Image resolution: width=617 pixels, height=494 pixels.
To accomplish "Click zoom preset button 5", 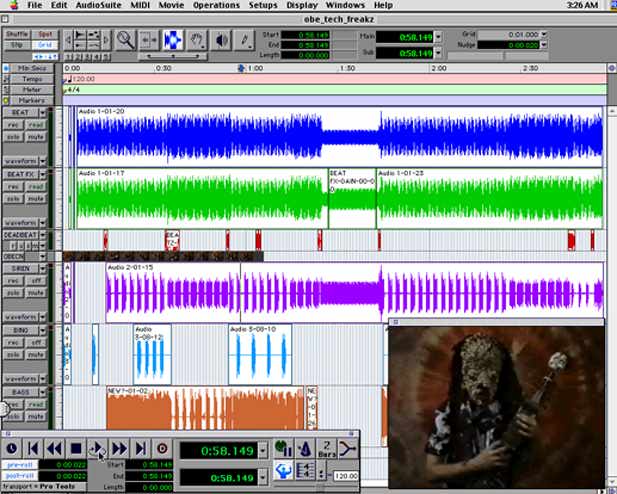I will point(106,57).
